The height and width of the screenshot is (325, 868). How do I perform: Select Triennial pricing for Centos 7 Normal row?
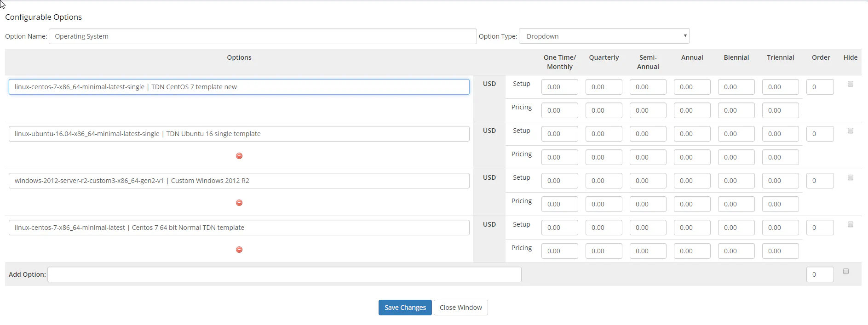coord(780,251)
